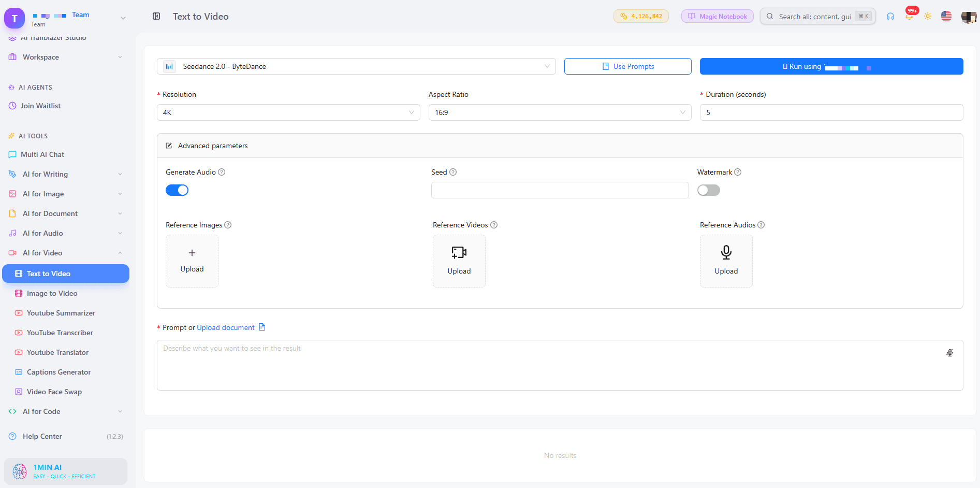
Task: Open user profile avatar
Action: tap(969, 17)
